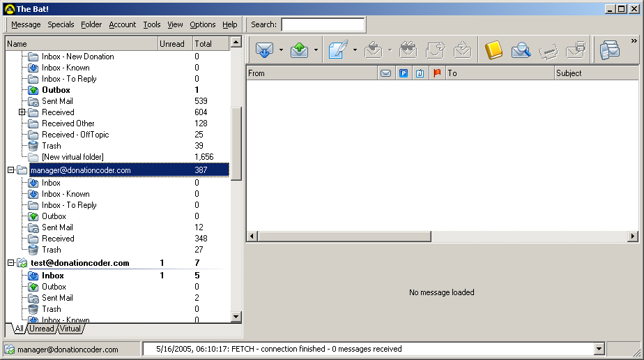Click the parked 'P' column header icon
This screenshot has height=360, width=644.
[403, 73]
